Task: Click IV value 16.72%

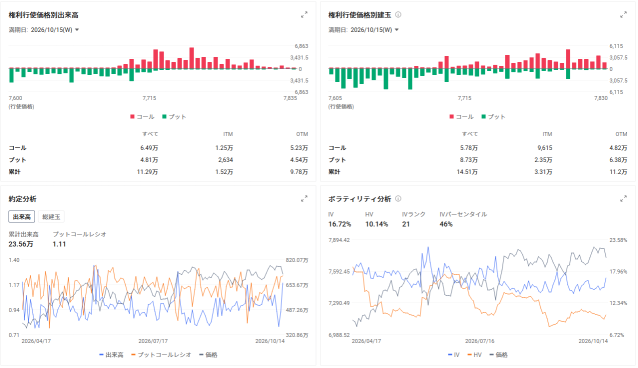Action: point(340,224)
